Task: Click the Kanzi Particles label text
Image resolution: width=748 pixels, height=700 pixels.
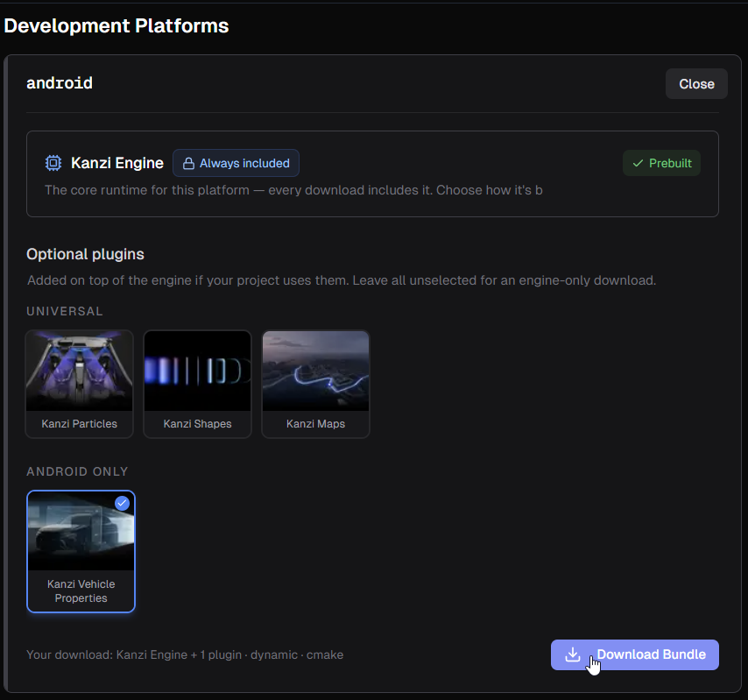Action: 79,424
